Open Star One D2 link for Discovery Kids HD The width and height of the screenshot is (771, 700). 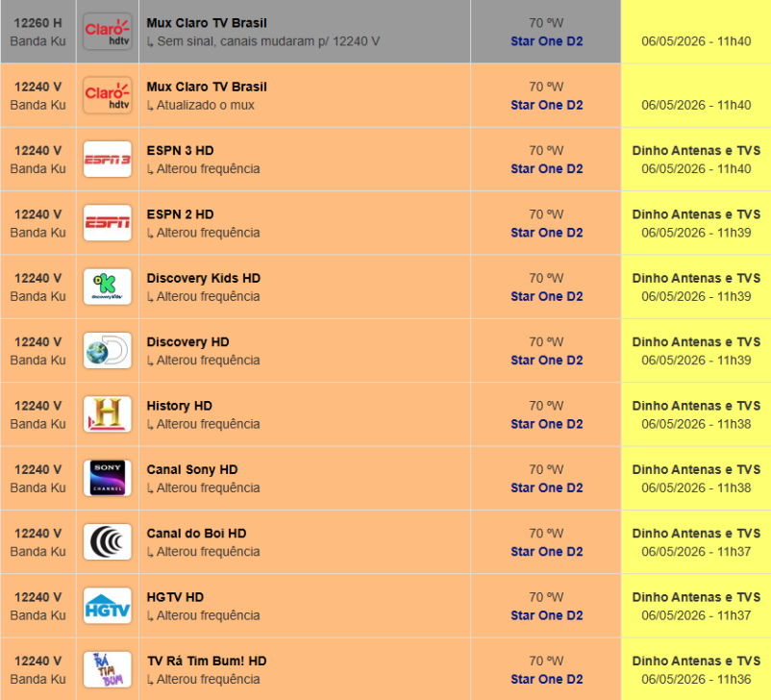pos(546,296)
